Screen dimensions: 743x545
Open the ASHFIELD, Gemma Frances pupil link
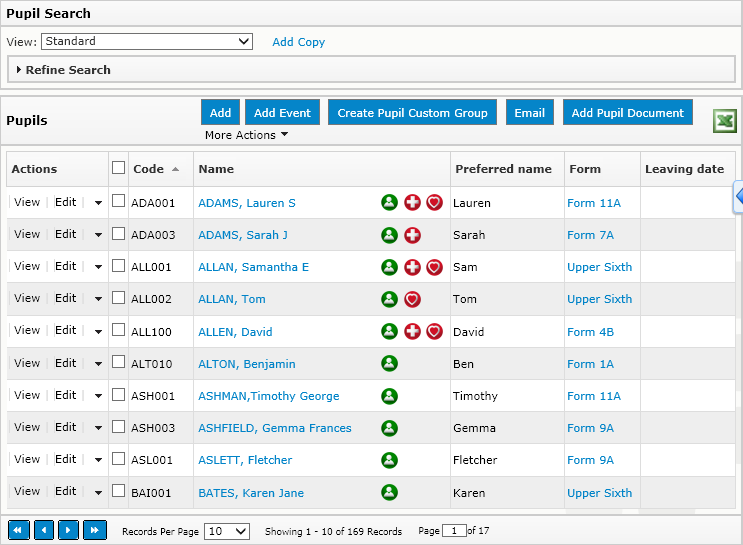coord(275,428)
